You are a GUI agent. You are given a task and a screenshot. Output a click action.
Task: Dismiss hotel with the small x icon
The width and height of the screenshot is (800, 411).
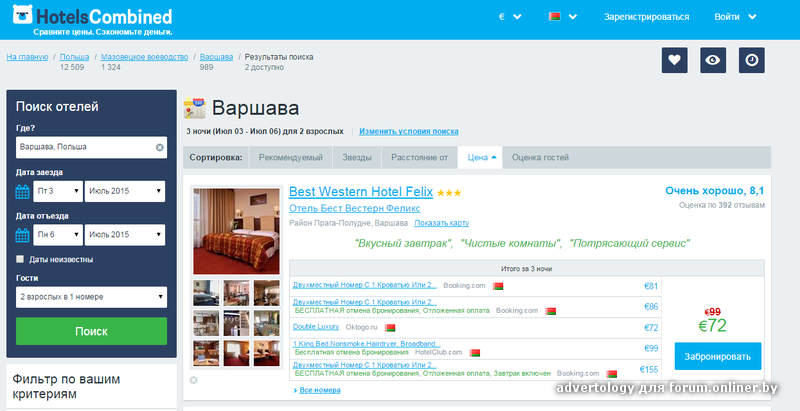coord(193,380)
